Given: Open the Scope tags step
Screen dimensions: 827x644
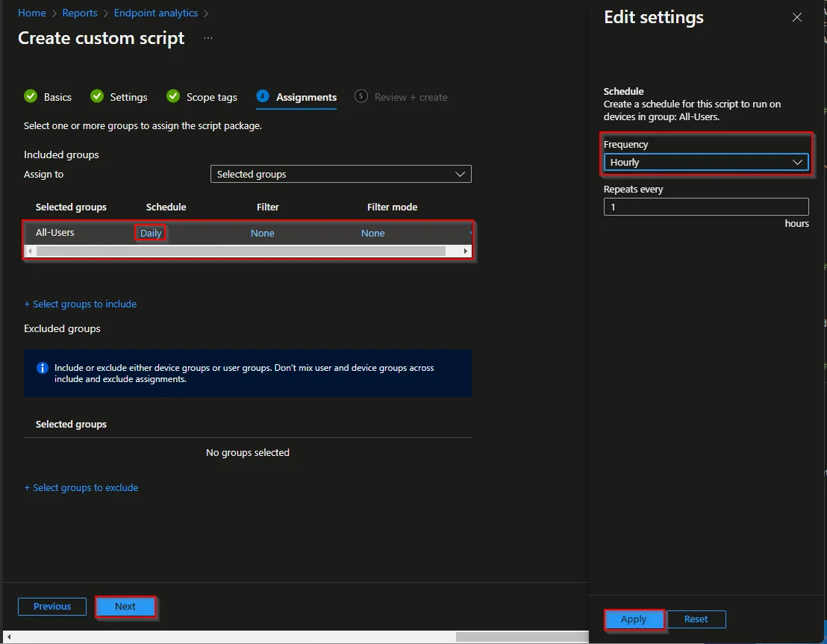Looking at the screenshot, I should pos(212,97).
